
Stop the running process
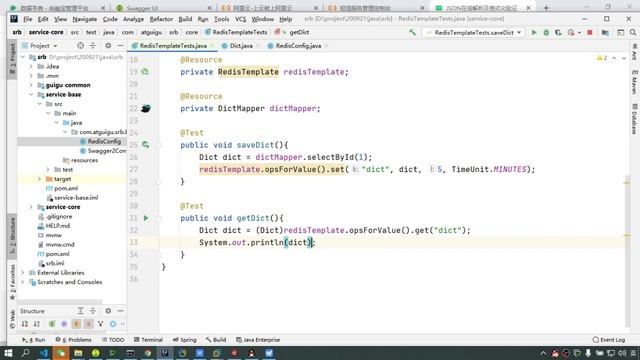pos(590,32)
